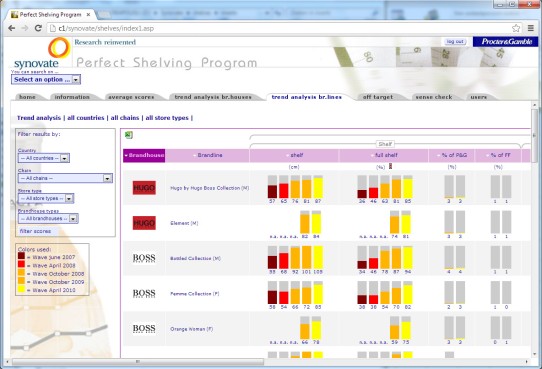The image size is (542, 369).
Task: Expand the Store type dropdown
Action: 46,198
